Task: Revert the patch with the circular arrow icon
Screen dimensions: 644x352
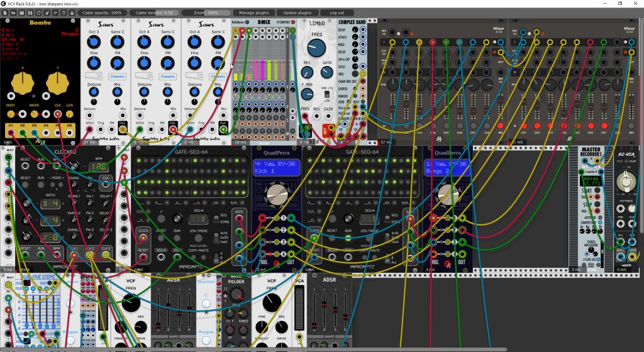Action: [38, 13]
